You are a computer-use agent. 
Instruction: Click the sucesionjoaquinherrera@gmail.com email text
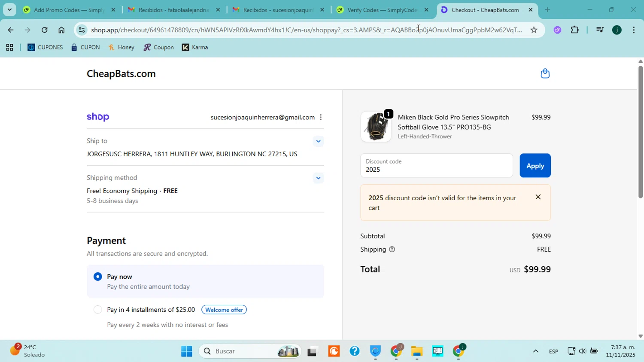tap(262, 117)
